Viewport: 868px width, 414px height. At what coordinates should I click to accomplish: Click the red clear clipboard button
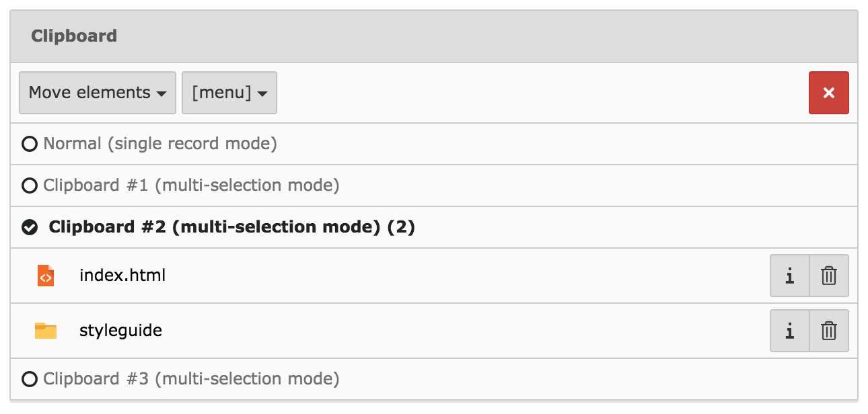click(828, 93)
